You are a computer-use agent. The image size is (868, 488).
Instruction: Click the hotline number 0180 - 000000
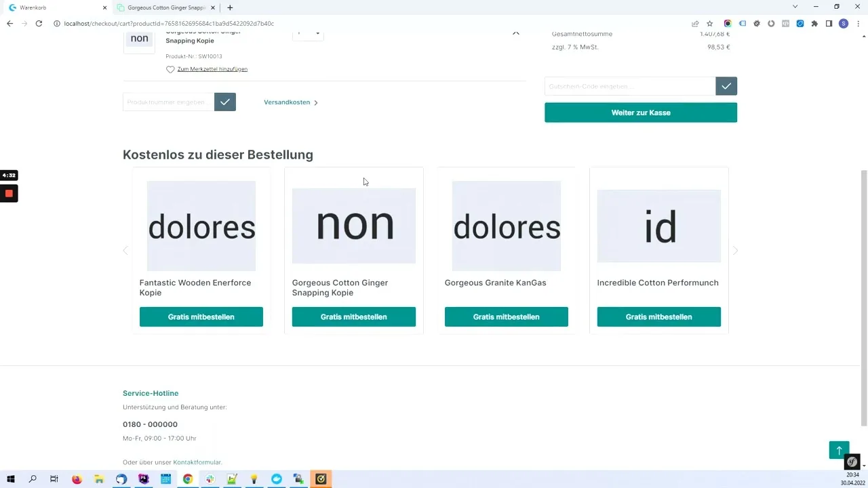coord(150,424)
